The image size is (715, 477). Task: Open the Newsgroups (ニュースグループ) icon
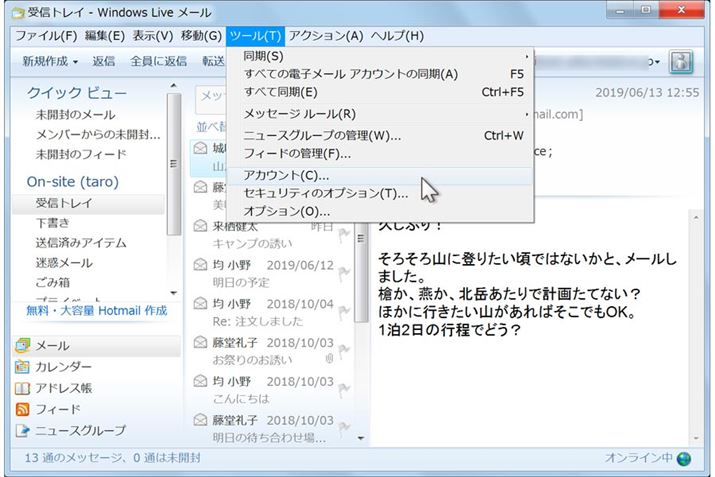coord(22,430)
